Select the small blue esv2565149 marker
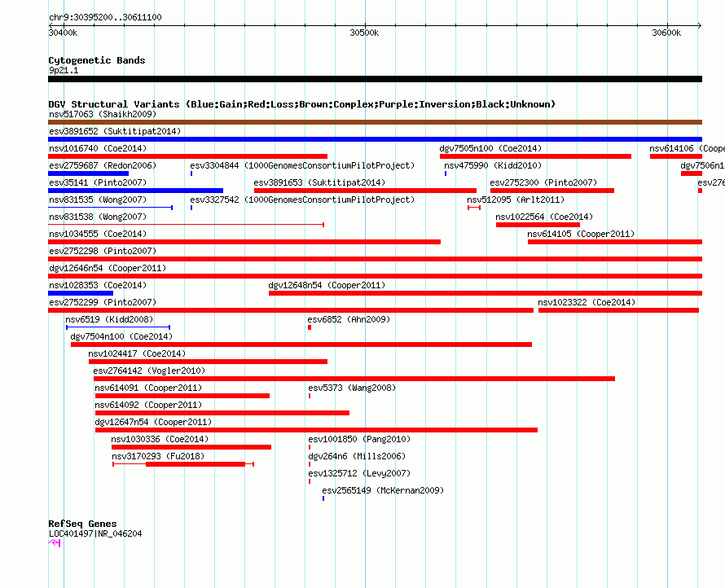 click(323, 498)
